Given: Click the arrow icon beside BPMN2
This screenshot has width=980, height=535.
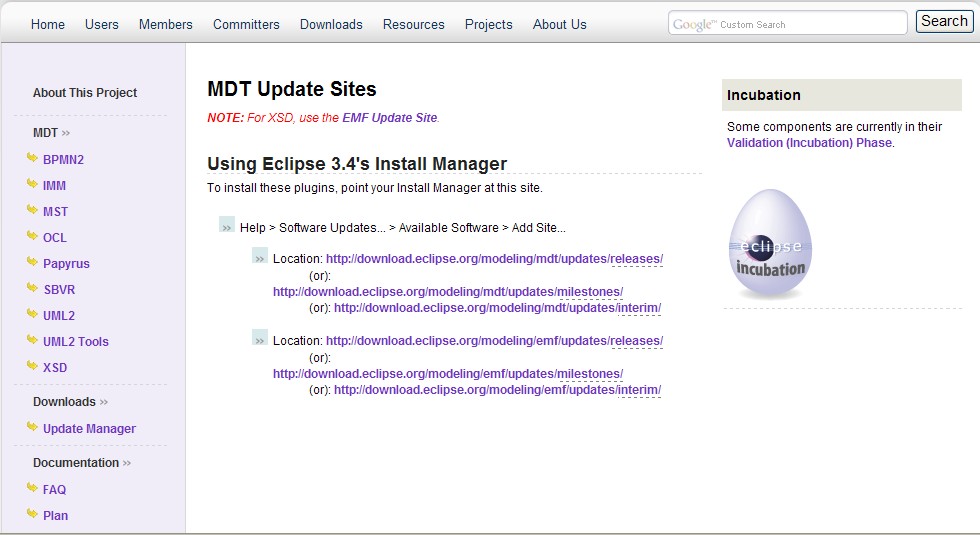Looking at the screenshot, I should tap(32, 158).
